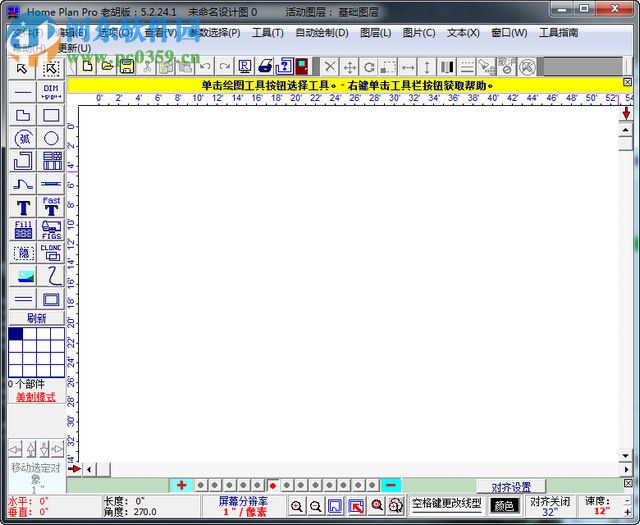Zoom out with the minus magnifier
The width and height of the screenshot is (640, 525).
(x=315, y=506)
